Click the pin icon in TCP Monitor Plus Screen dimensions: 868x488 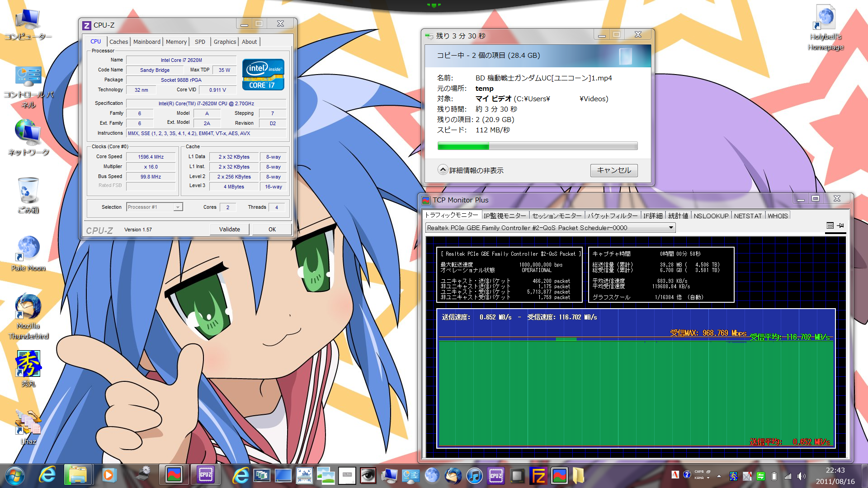[840, 225]
